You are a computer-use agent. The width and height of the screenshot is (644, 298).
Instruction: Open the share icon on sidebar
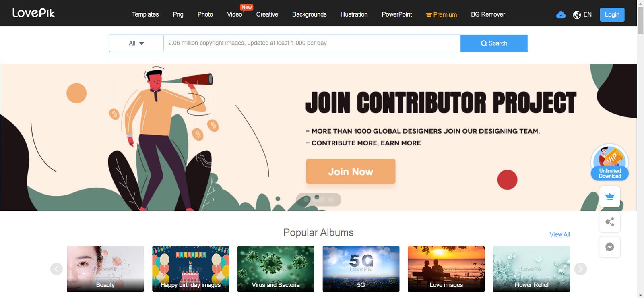point(609,222)
